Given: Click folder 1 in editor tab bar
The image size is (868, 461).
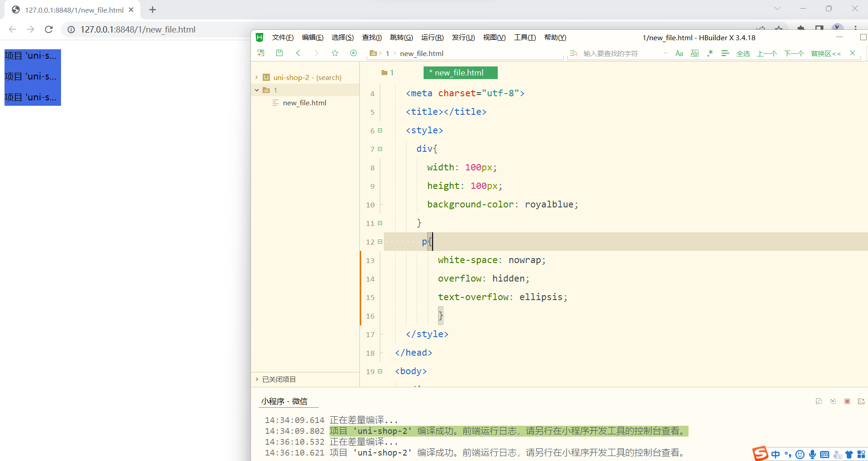Looking at the screenshot, I should 387,73.
